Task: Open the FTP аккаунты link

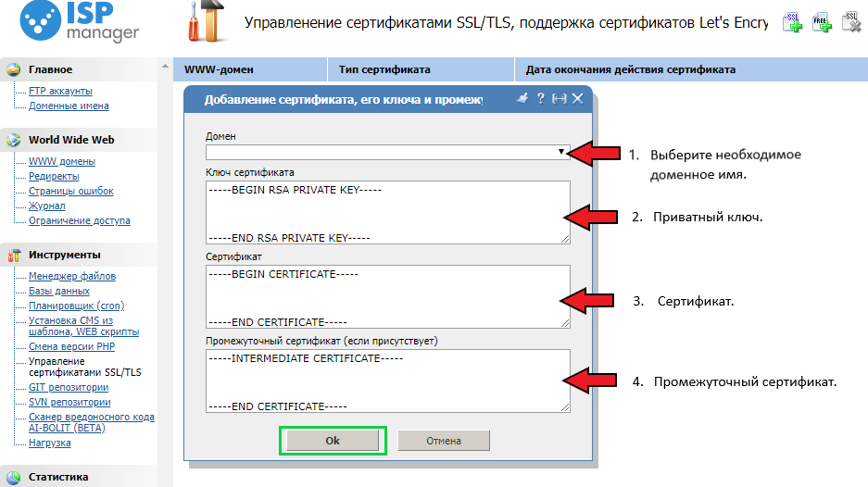Action: pyautogui.click(x=60, y=91)
